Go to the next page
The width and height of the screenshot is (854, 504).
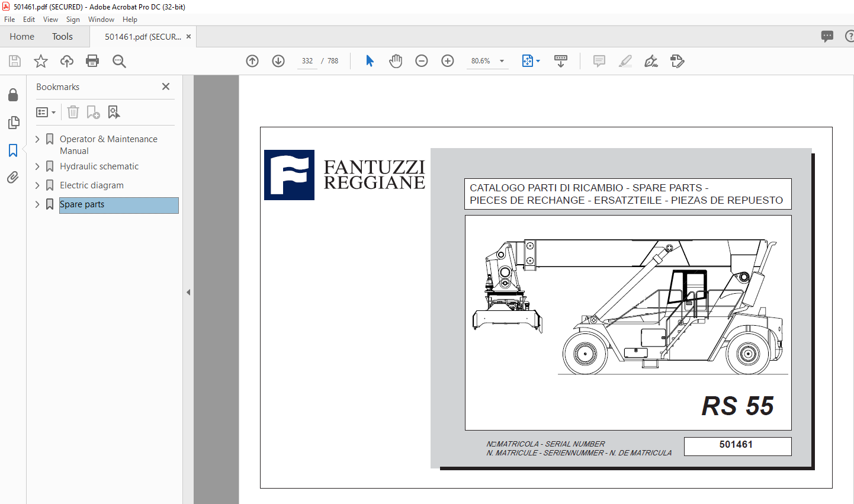pos(278,61)
